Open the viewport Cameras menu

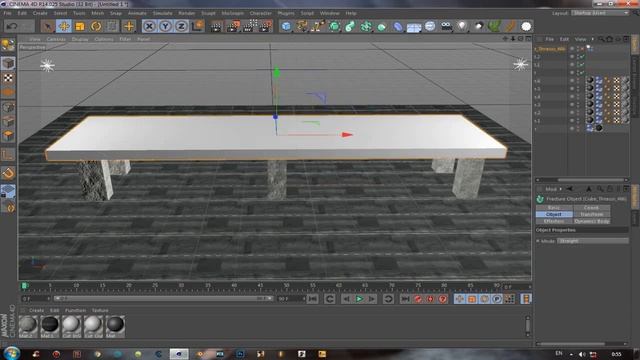[56, 39]
